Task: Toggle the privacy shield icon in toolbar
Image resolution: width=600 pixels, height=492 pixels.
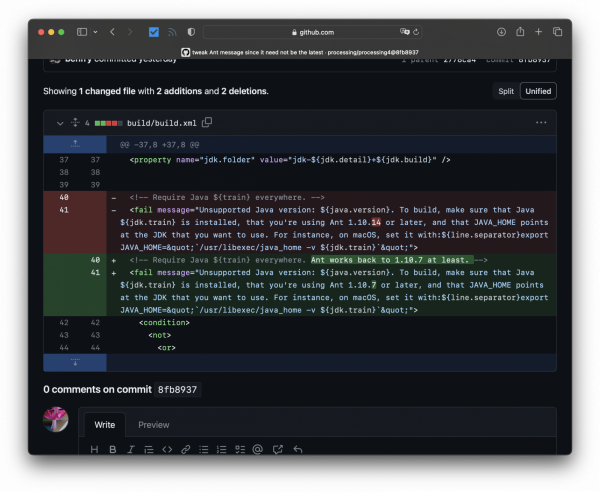Action: tap(191, 32)
